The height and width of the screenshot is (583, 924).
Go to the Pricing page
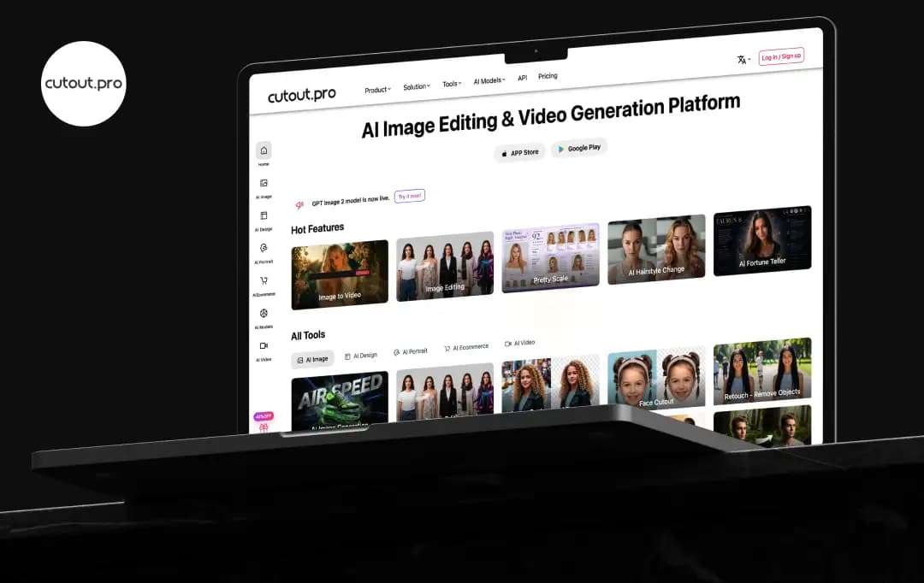point(548,76)
